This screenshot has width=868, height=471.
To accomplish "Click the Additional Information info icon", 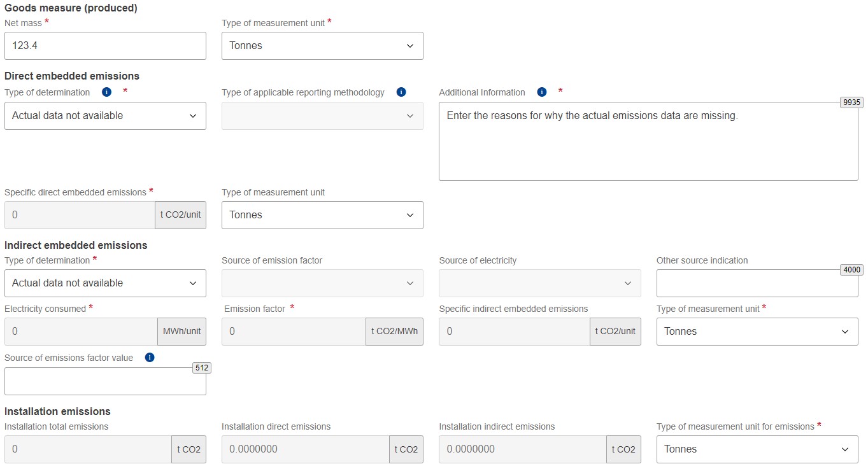I will [x=541, y=92].
